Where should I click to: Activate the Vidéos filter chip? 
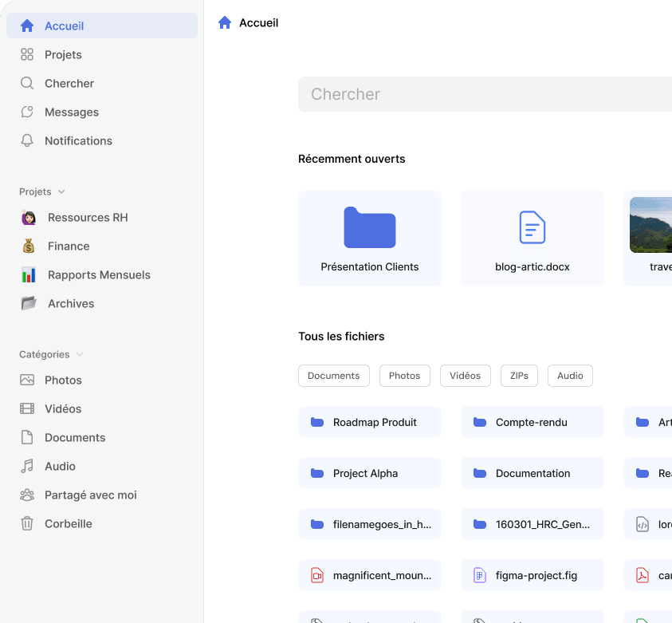(465, 375)
